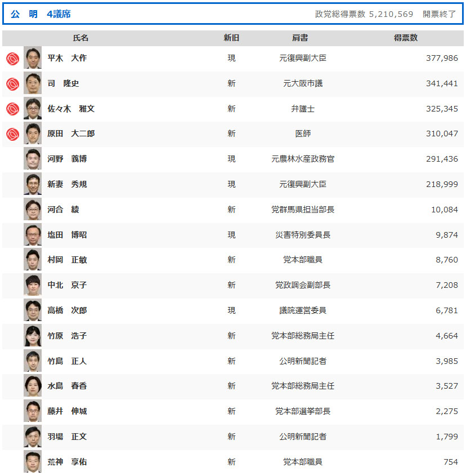Viewport: 466px width, 476px height.
Task: Select candidate name 原田 大二郎
Action: [x=71, y=134]
